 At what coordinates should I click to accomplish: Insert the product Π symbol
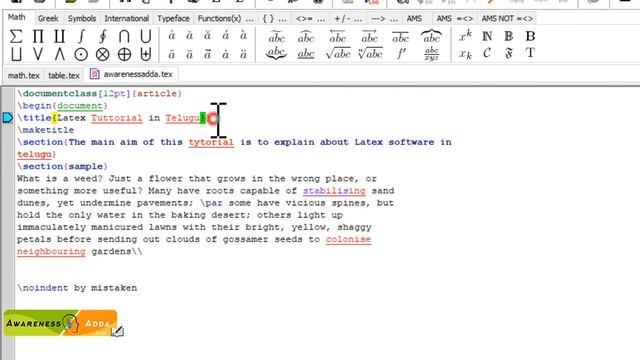click(x=38, y=36)
